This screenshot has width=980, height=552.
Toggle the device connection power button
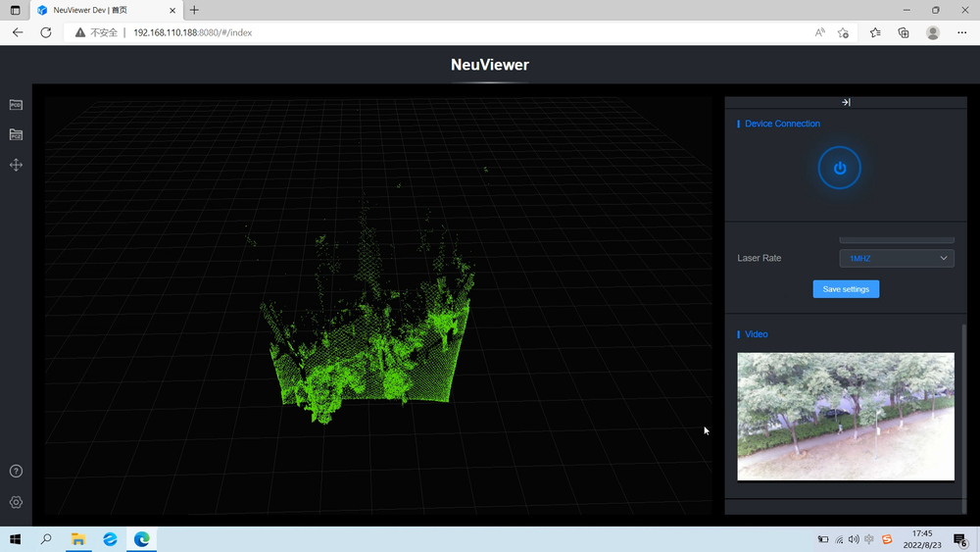[x=840, y=168]
